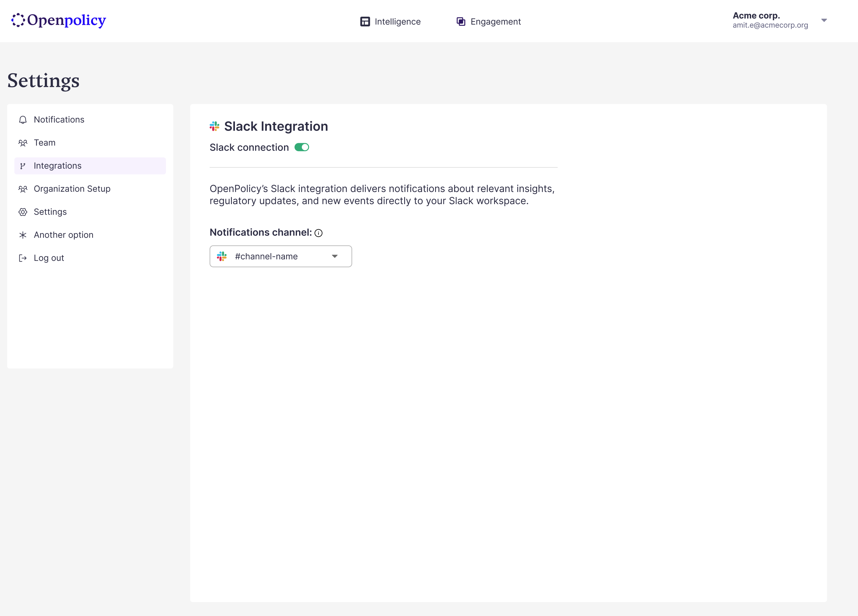
Task: Select Organization Setup in sidebar
Action: 72,189
